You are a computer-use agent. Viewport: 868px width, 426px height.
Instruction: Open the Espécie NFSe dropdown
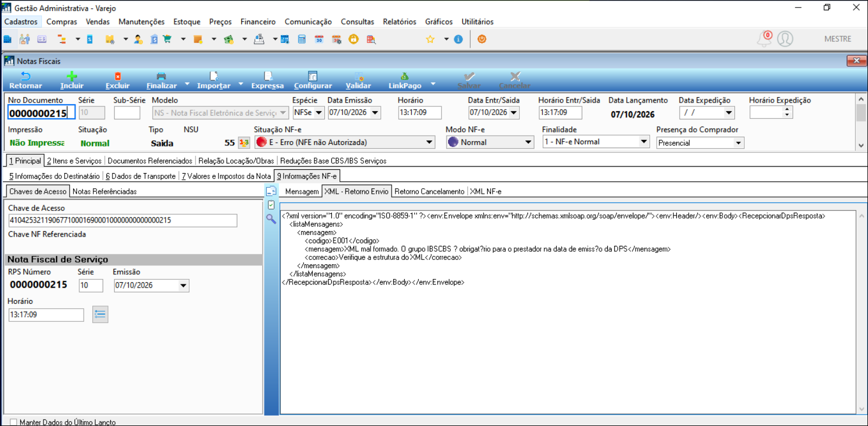[x=319, y=112]
